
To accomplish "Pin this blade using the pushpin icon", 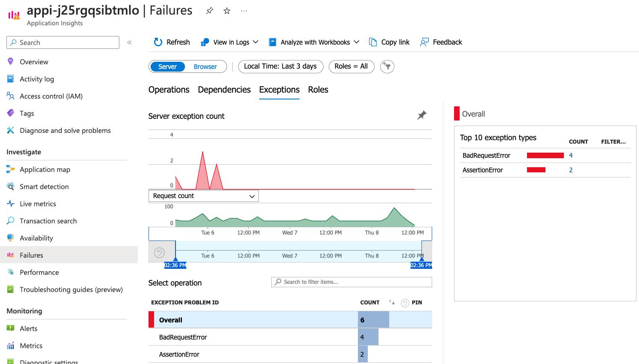I will 209,11.
